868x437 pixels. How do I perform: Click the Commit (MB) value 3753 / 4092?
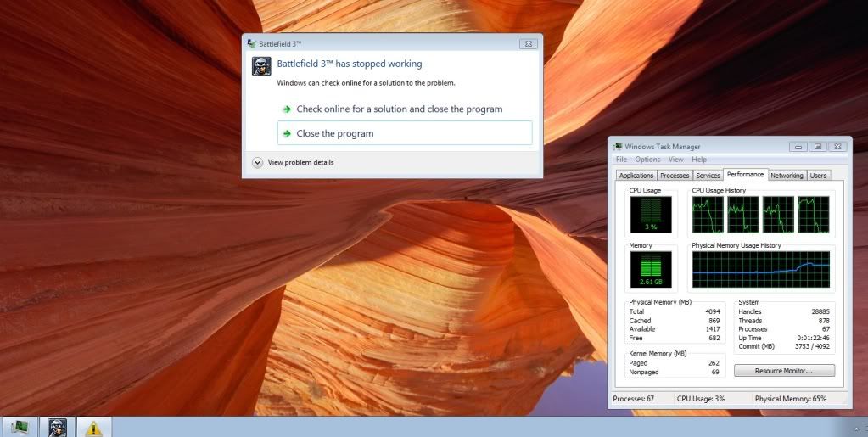[812, 346]
